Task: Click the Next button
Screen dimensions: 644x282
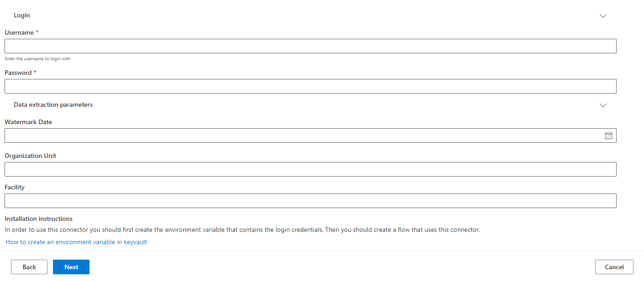Action: pyautogui.click(x=71, y=267)
